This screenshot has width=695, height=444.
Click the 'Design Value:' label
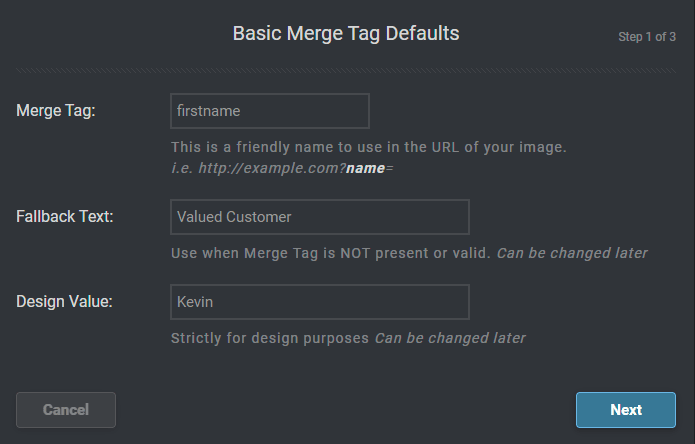click(64, 302)
